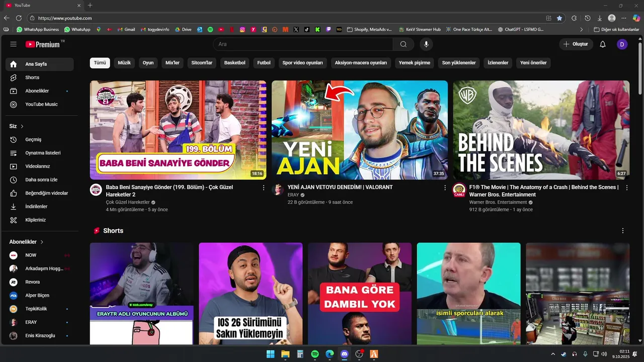This screenshot has height=362, width=644.
Task: Select Aksiyon-macera oyunları chip
Action: tap(361, 63)
